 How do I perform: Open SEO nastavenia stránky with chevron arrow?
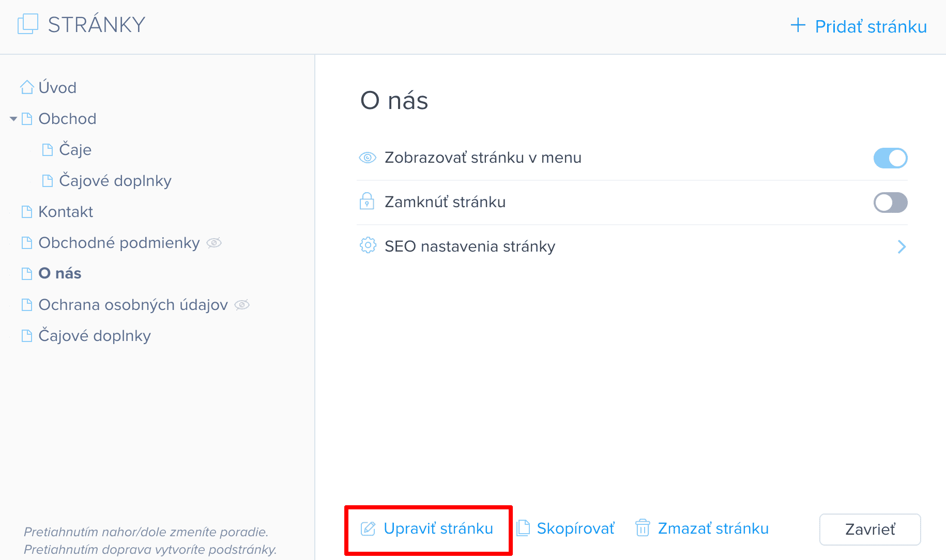pyautogui.click(x=902, y=247)
